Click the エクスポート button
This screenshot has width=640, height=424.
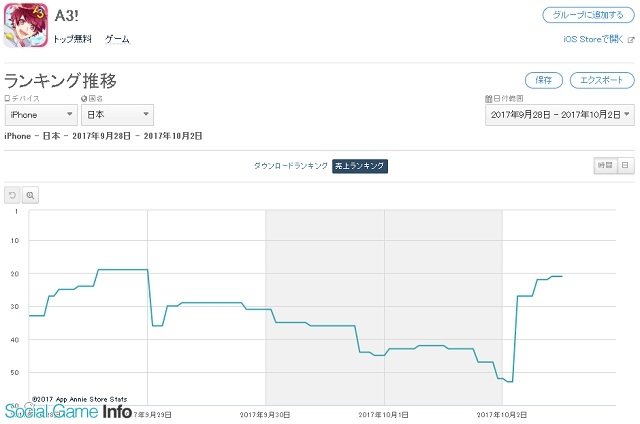point(601,79)
